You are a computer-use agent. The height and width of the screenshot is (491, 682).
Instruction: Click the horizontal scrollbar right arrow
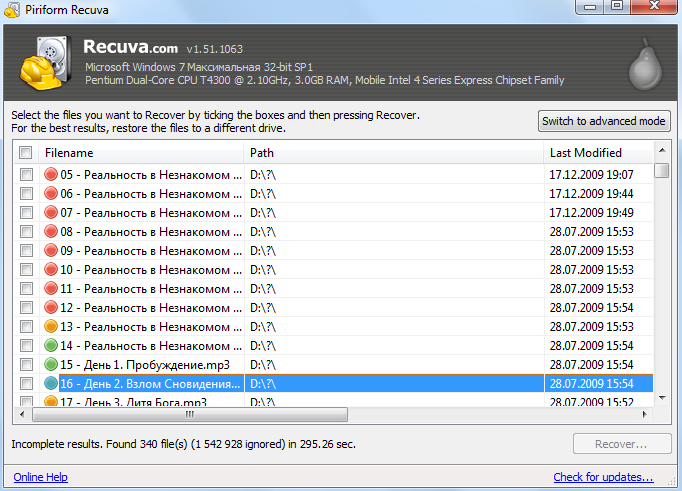[645, 414]
